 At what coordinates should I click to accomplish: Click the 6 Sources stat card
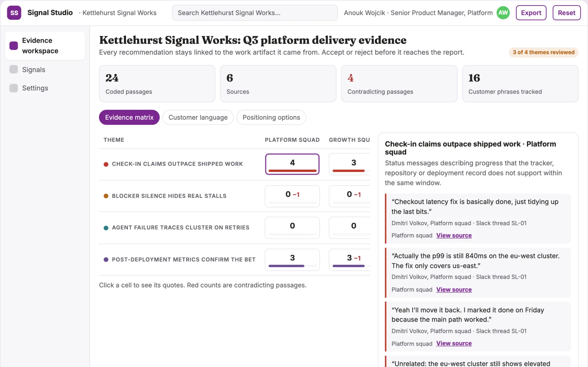(x=278, y=84)
